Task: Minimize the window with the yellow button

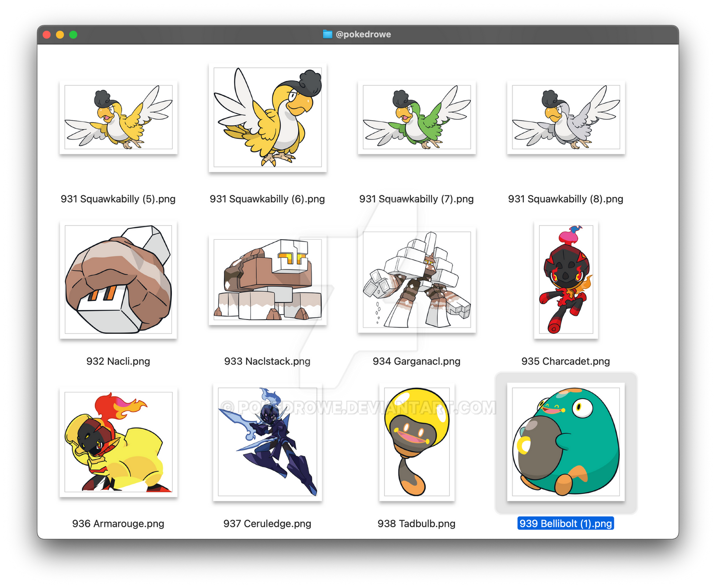Action: (x=60, y=35)
